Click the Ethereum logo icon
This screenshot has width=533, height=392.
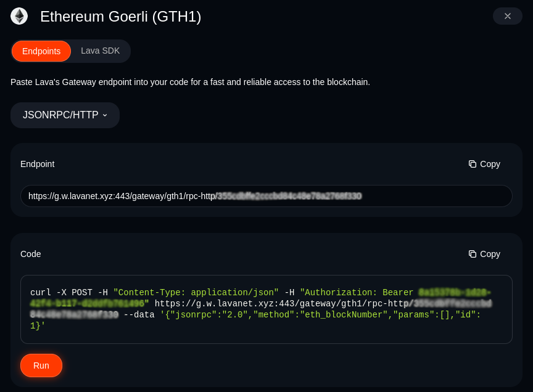[19, 16]
